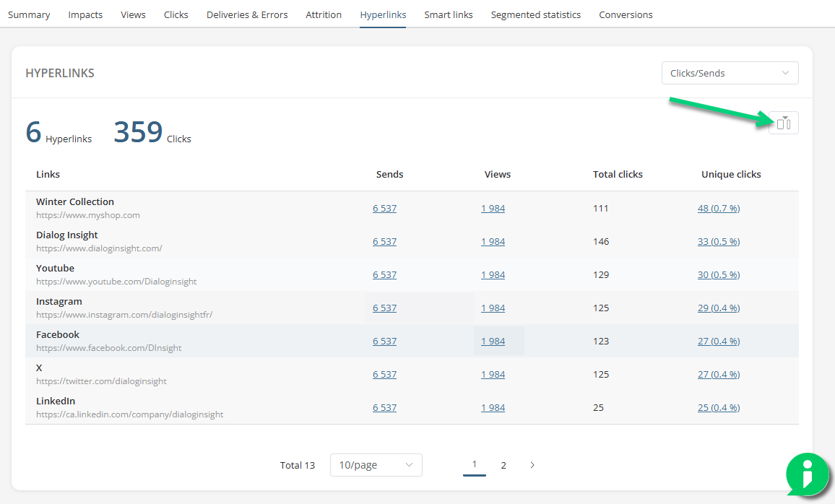Switch to the Views tab
The image size is (835, 504).
133,15
